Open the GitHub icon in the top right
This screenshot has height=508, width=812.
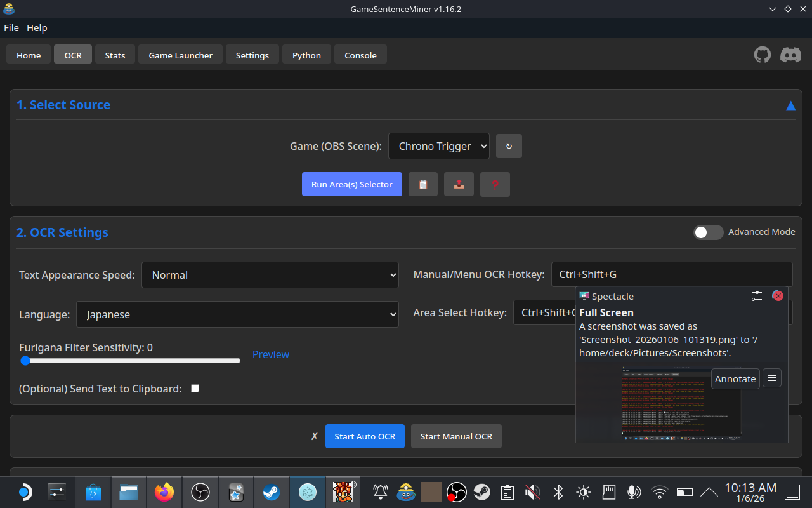pos(762,55)
